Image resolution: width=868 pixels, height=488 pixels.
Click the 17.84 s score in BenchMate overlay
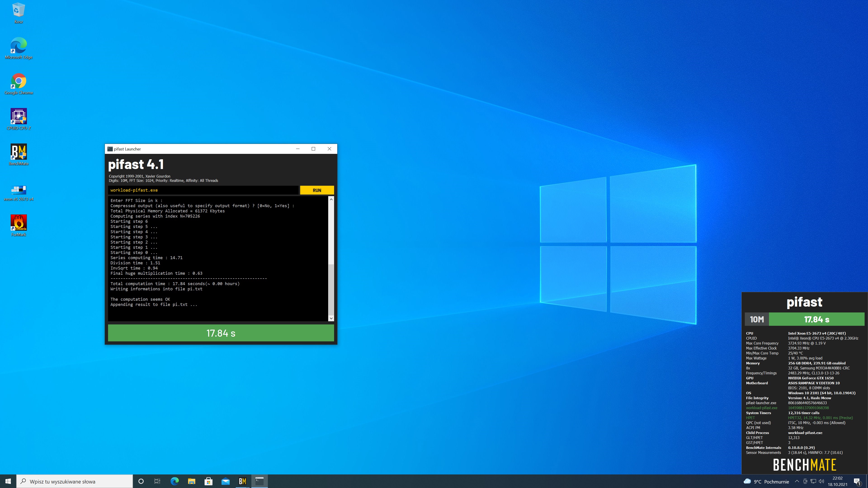click(817, 319)
